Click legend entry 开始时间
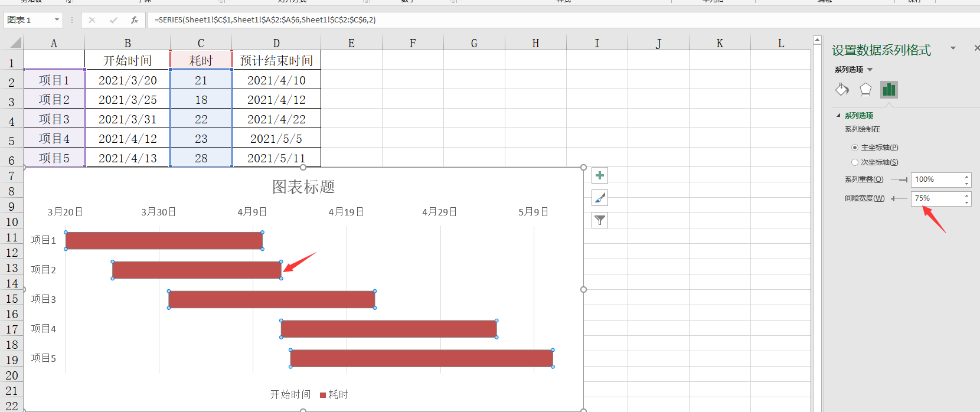This screenshot has height=412, width=980. (x=290, y=394)
